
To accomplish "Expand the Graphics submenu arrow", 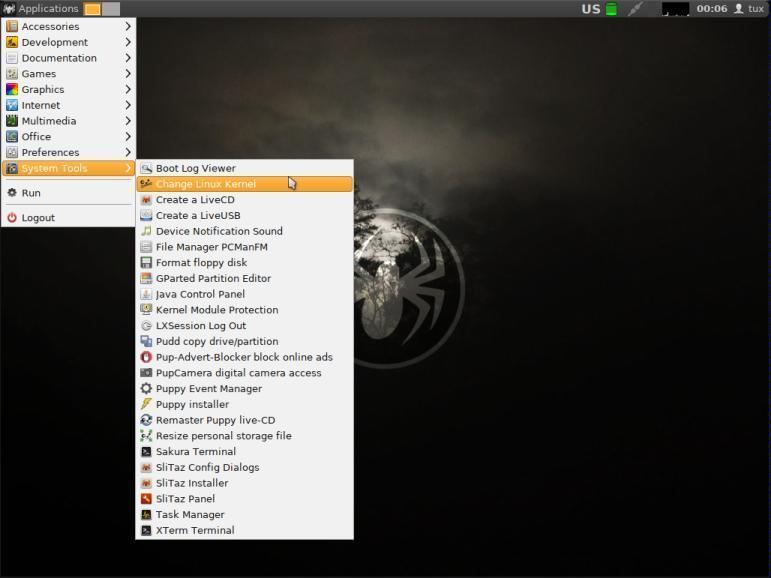I will (x=128, y=89).
